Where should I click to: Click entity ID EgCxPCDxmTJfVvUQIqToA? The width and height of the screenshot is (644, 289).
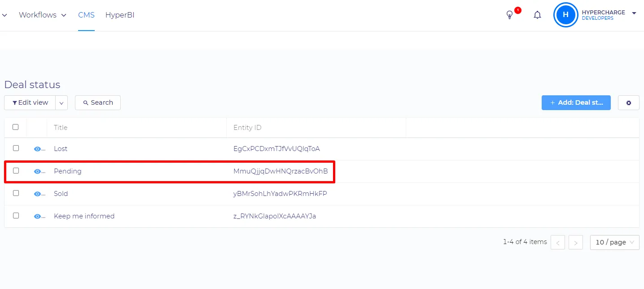point(277,149)
